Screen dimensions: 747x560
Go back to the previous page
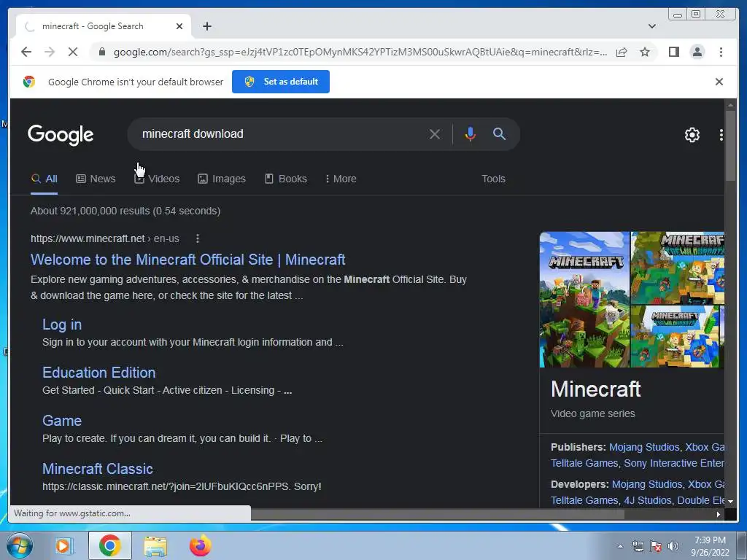26,52
